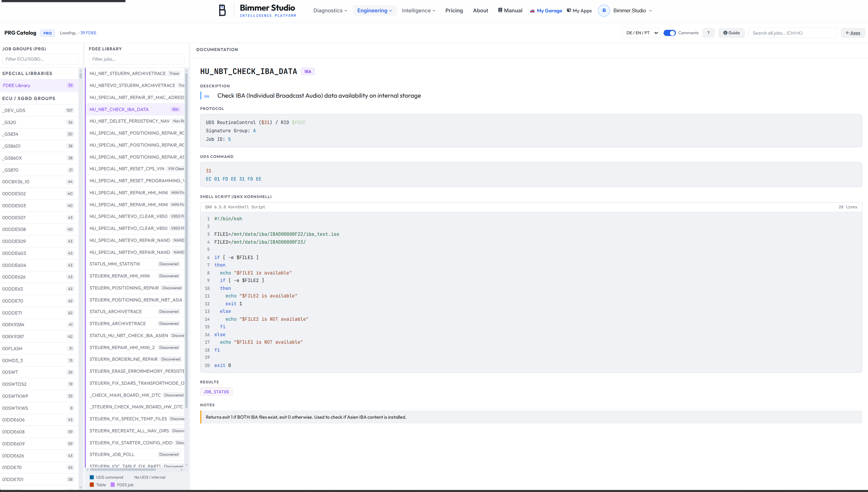This screenshot has height=492, width=868.
Task: Open the Guide info button
Action: (731, 33)
